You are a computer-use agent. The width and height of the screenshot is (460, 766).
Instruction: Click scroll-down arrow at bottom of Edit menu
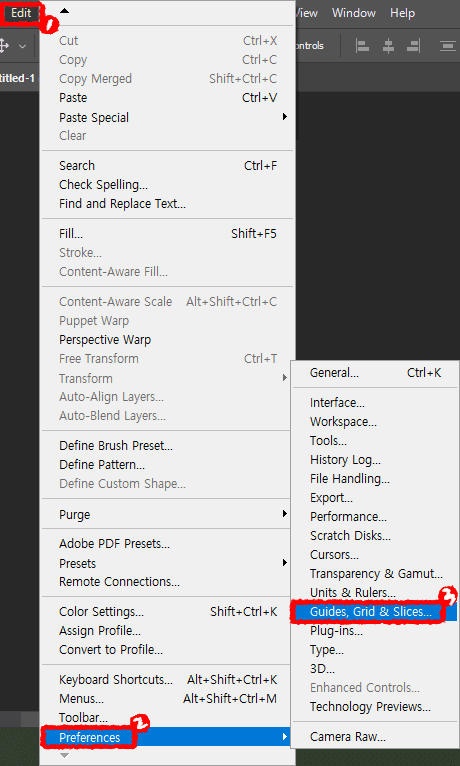point(64,755)
